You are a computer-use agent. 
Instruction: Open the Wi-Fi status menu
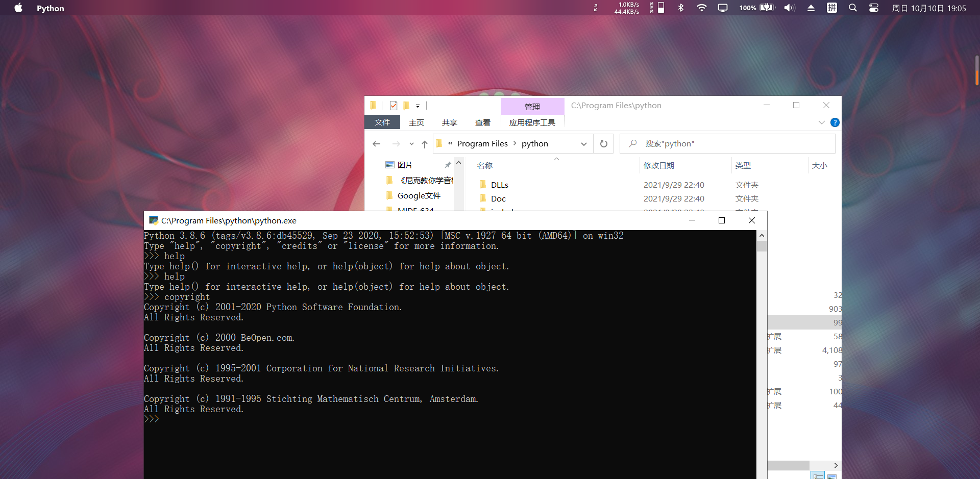(702, 8)
